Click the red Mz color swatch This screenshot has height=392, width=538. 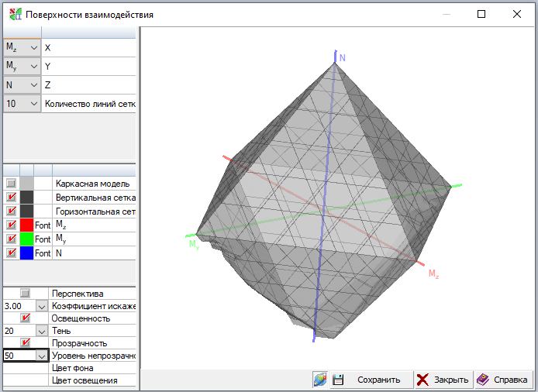click(x=26, y=225)
